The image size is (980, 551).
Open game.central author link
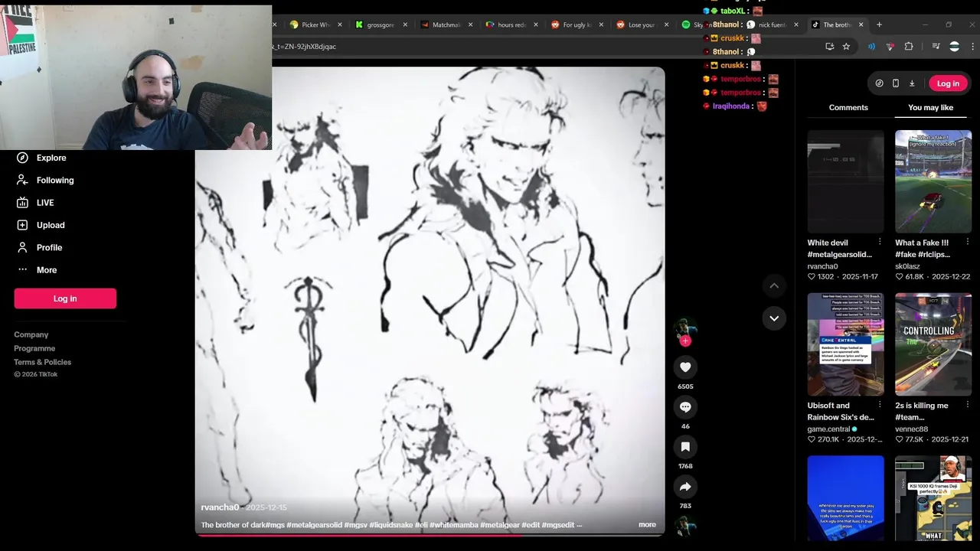(x=828, y=429)
